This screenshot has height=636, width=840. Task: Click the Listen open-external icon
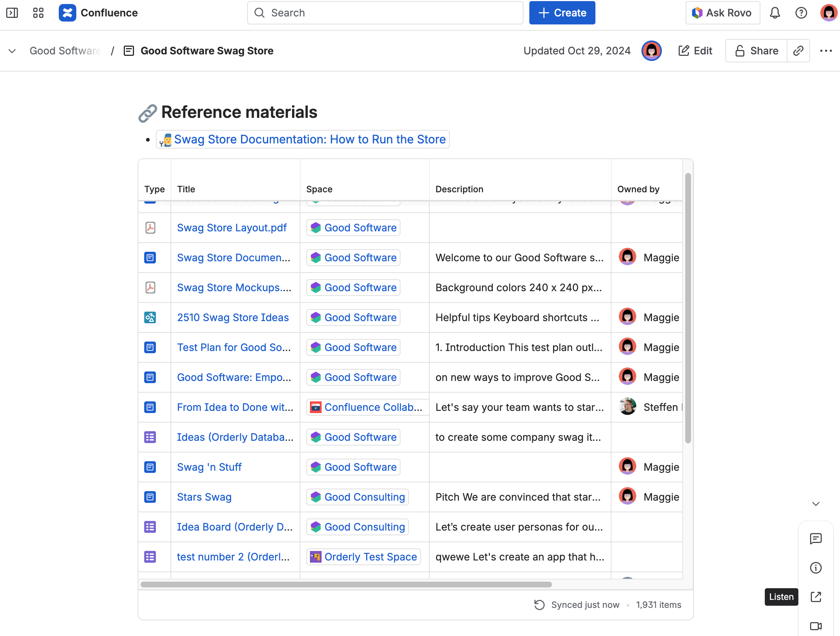pyautogui.click(x=815, y=597)
